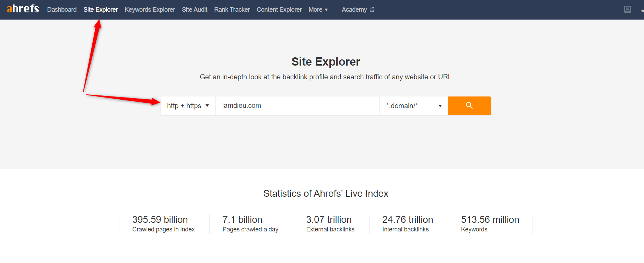644x263 pixels.
Task: Click the 3.07 trillion external backlinks stat
Action: click(330, 224)
